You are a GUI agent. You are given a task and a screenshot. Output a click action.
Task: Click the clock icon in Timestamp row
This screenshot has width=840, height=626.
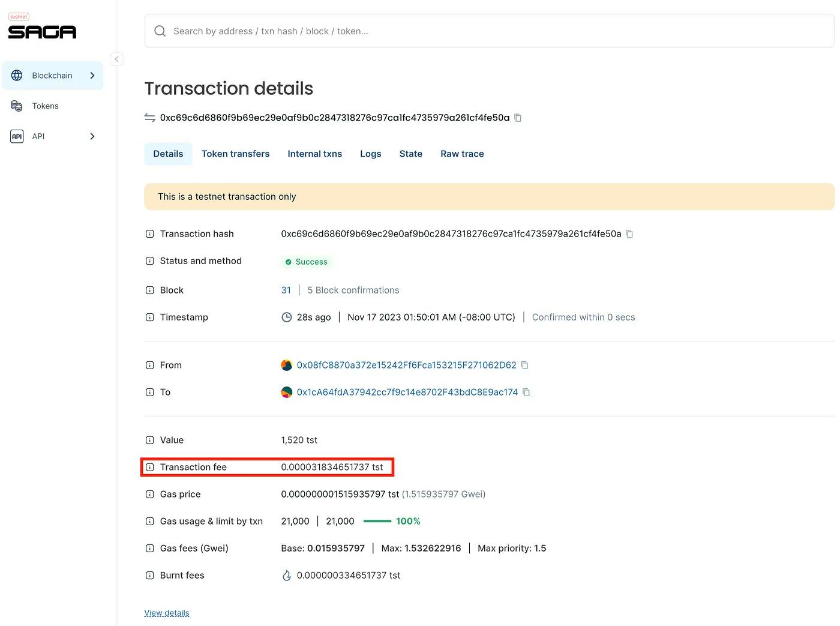287,318
